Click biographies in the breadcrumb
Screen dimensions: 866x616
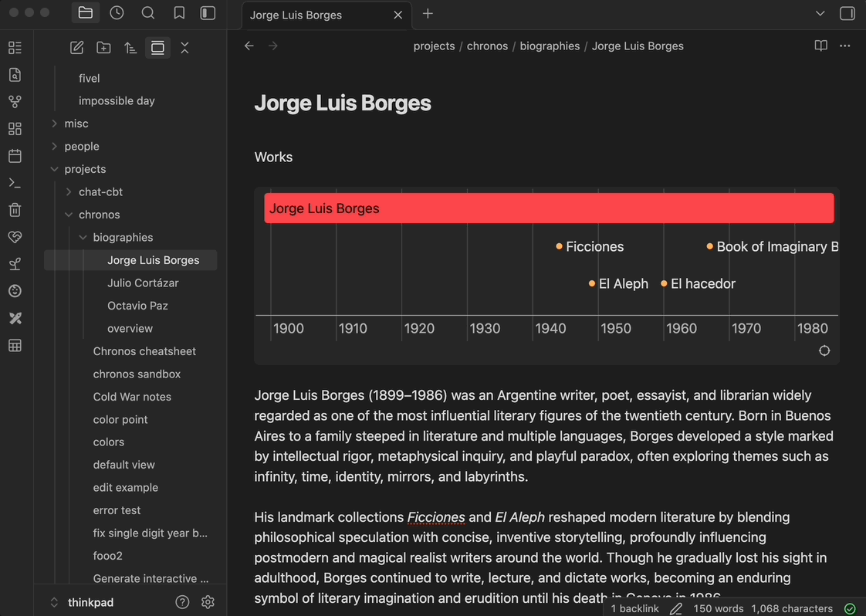550,46
